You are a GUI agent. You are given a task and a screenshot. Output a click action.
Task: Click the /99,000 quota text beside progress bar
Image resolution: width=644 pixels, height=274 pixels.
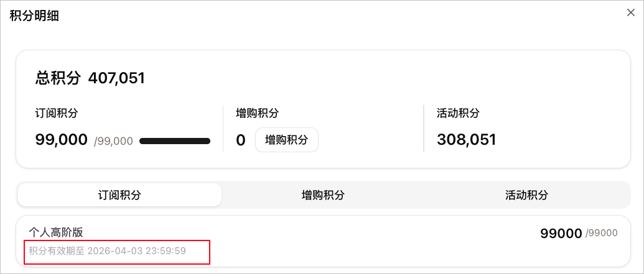113,141
